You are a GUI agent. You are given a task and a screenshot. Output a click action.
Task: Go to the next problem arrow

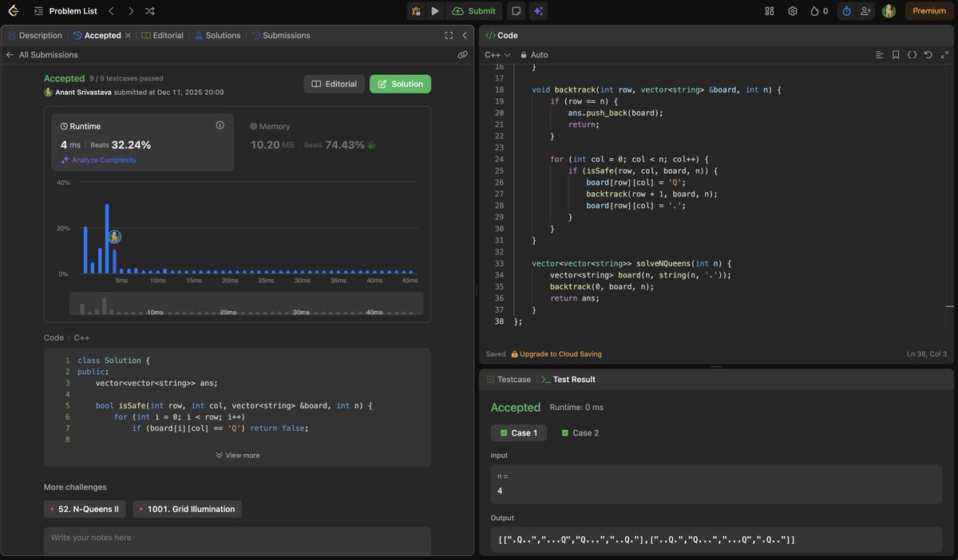click(131, 11)
